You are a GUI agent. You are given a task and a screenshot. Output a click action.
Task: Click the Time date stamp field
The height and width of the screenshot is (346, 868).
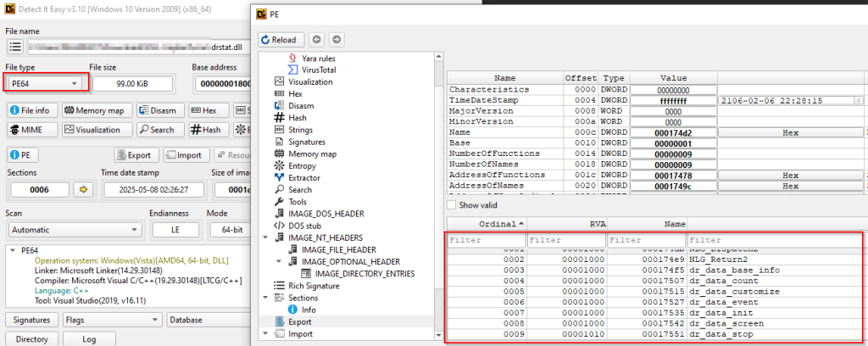point(153,190)
